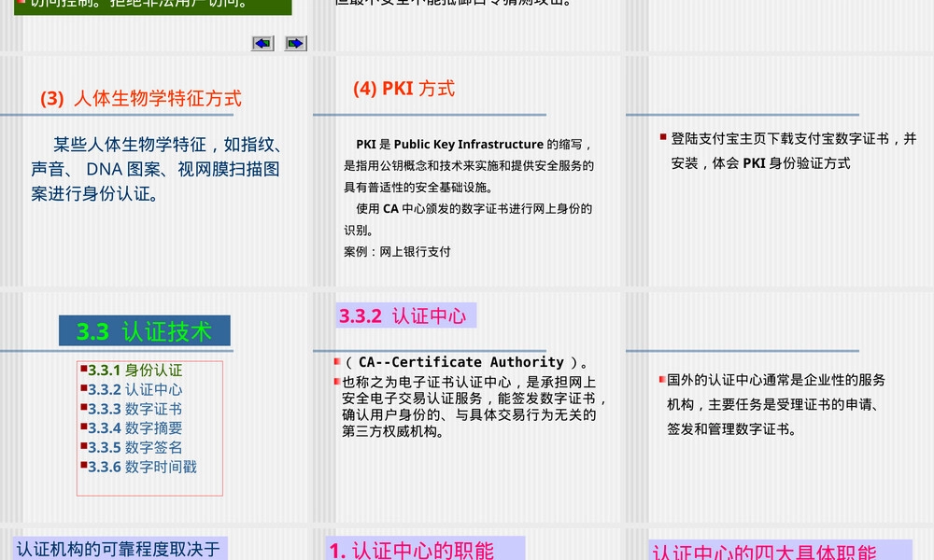Open the 3.3.3 数字证书 link
The width and height of the screenshot is (934, 560).
[135, 409]
